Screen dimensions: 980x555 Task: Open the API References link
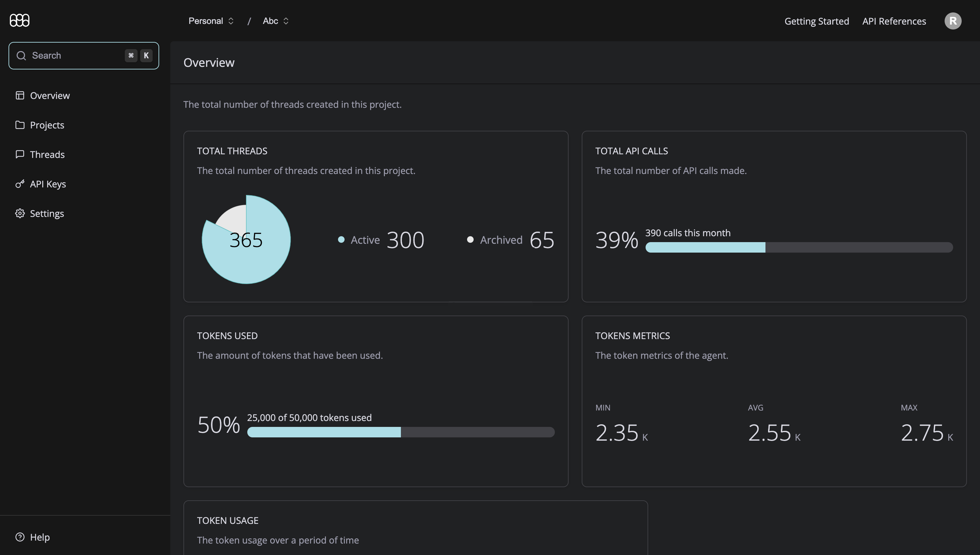click(x=894, y=21)
